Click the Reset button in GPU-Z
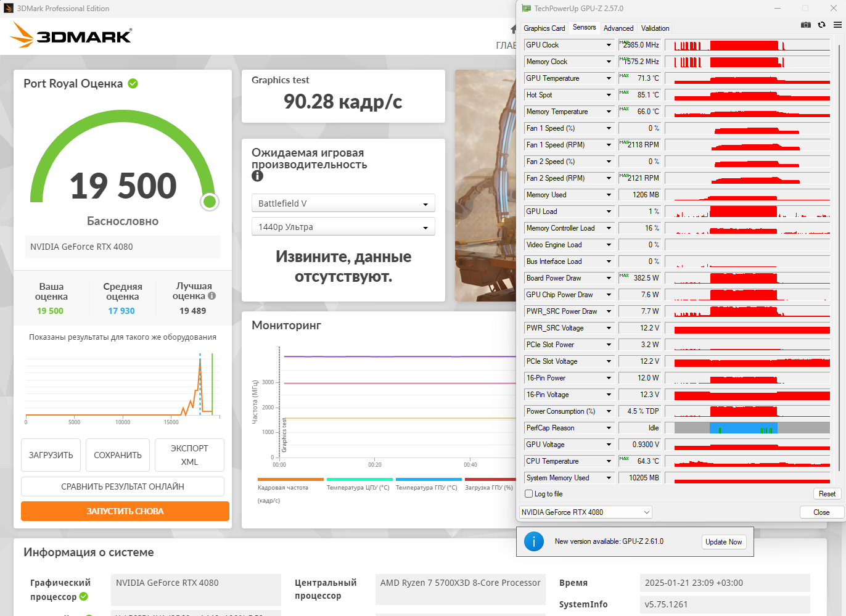Screen dimensions: 846x616 pyautogui.click(x=827, y=494)
